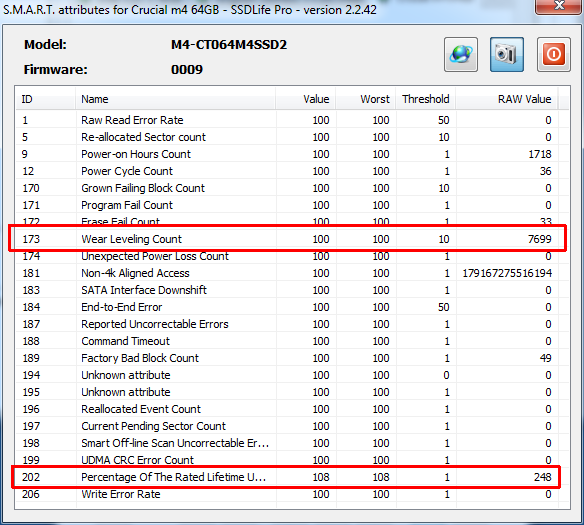584x525 pixels.
Task: Click the globe web report icon
Action: [461, 54]
